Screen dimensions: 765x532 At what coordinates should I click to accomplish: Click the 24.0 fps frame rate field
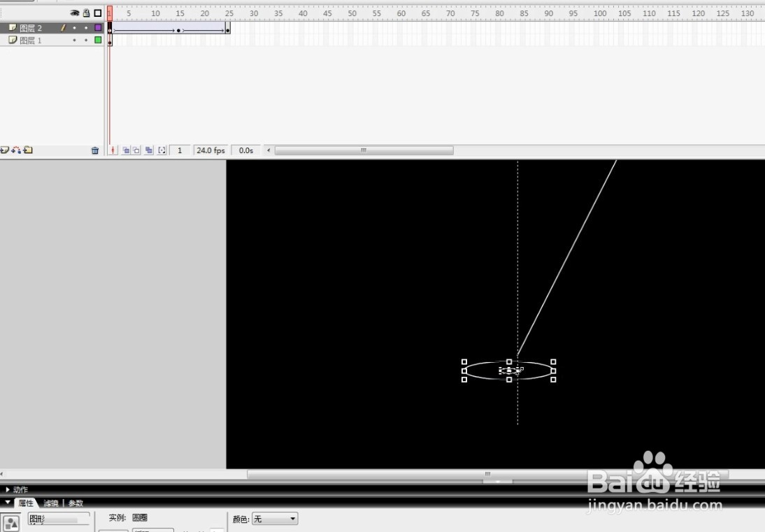[210, 151]
